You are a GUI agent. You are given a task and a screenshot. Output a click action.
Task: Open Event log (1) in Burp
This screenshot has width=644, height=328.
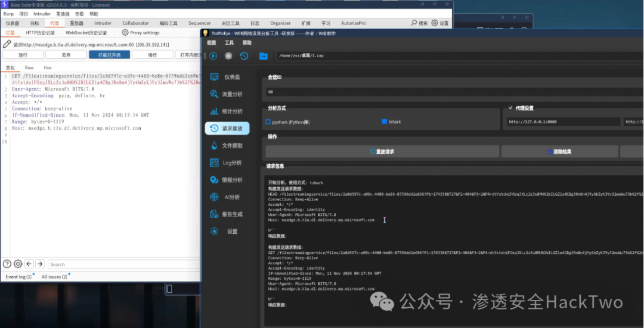click(18, 277)
